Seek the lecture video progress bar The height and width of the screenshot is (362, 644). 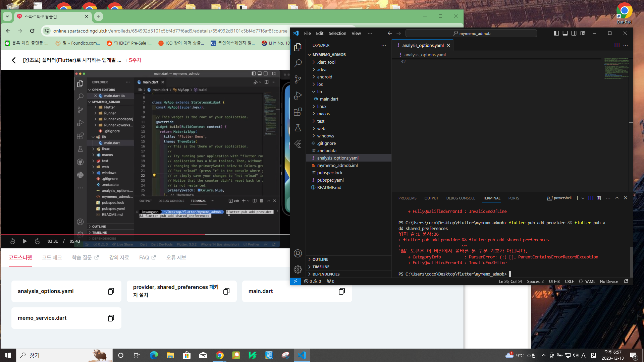145,235
